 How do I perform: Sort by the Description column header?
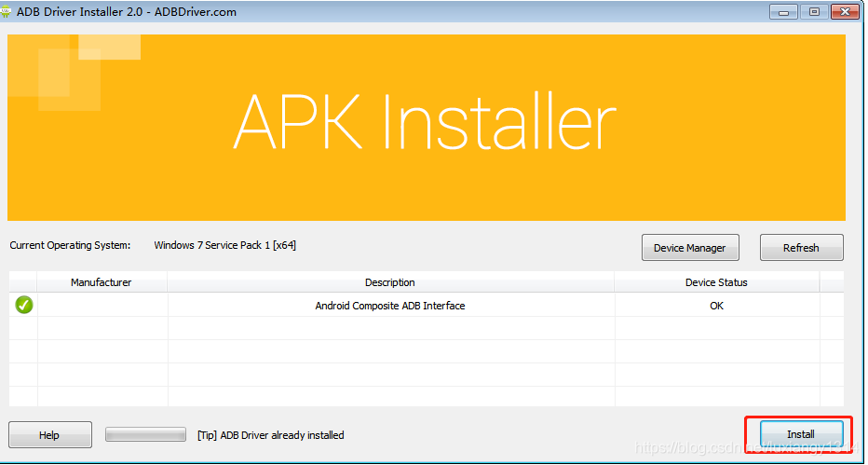[390, 282]
